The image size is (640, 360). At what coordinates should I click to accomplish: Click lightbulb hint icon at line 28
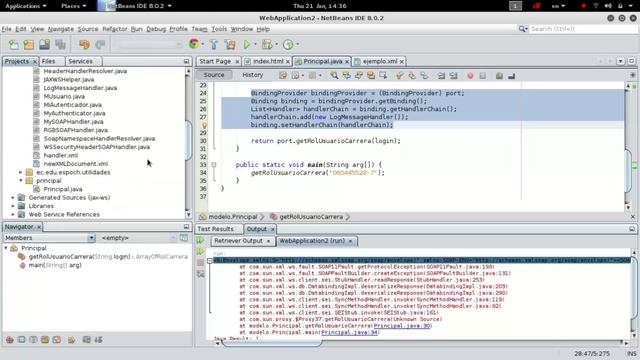204,125
